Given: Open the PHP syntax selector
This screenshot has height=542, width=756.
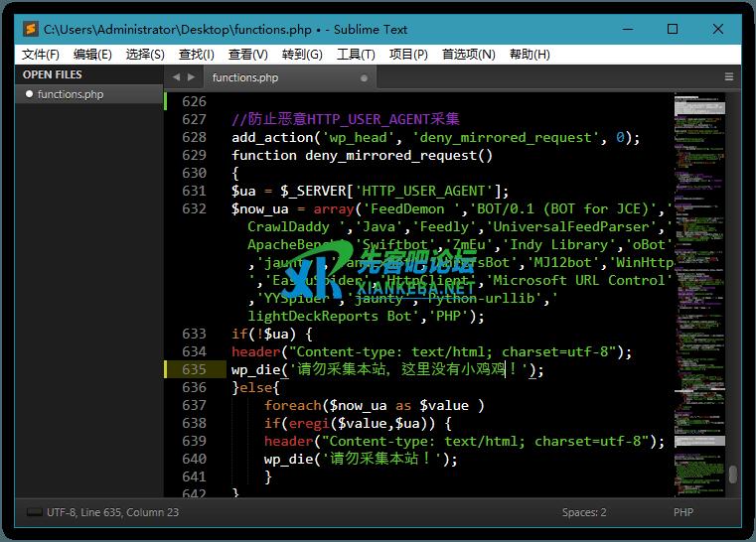Looking at the screenshot, I should pyautogui.click(x=682, y=512).
